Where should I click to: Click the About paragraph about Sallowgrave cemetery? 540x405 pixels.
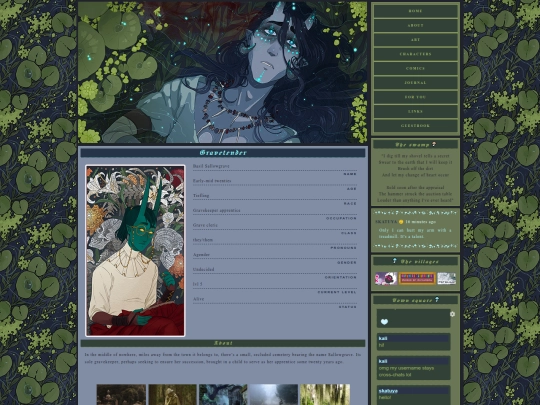coord(223,358)
